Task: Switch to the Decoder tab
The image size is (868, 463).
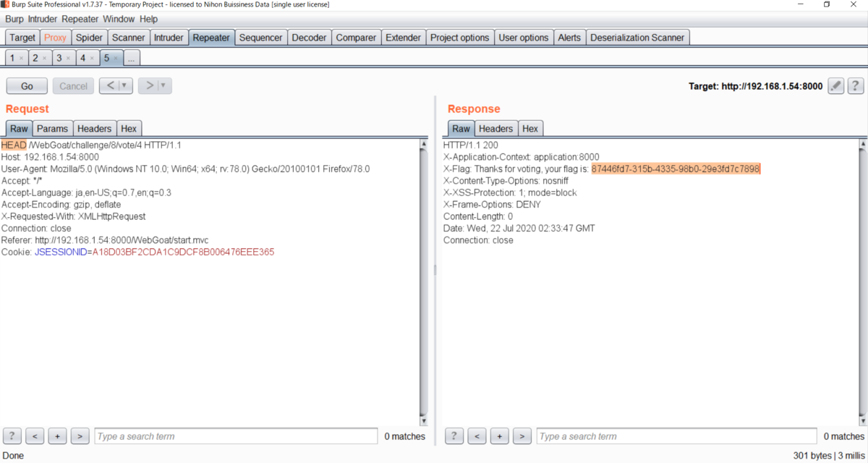Action: point(309,38)
